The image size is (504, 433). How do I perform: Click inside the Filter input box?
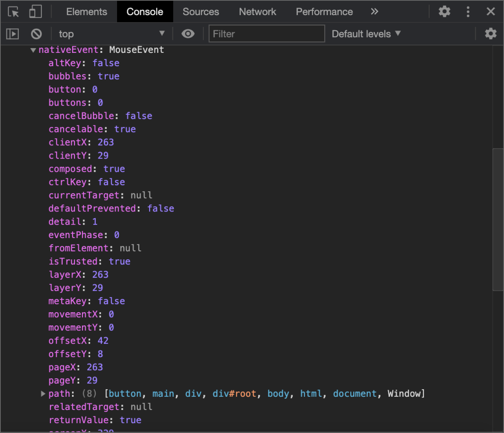[x=266, y=34]
